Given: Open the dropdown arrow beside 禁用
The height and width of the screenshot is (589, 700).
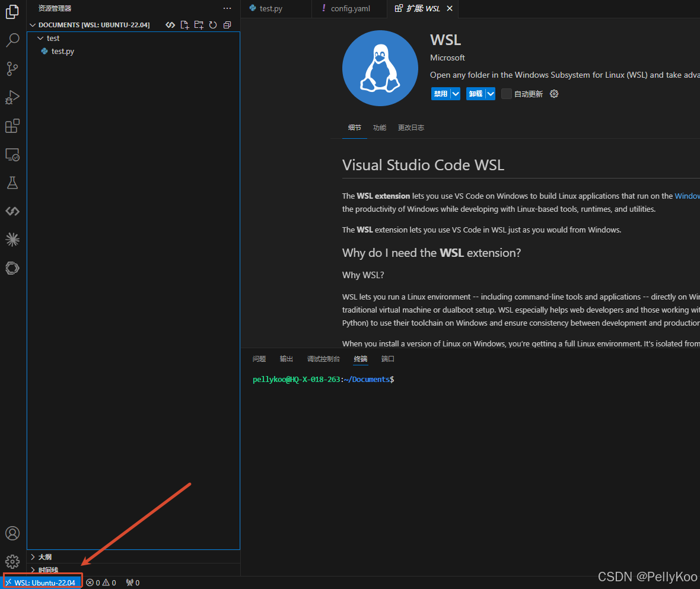Looking at the screenshot, I should pyautogui.click(x=456, y=94).
